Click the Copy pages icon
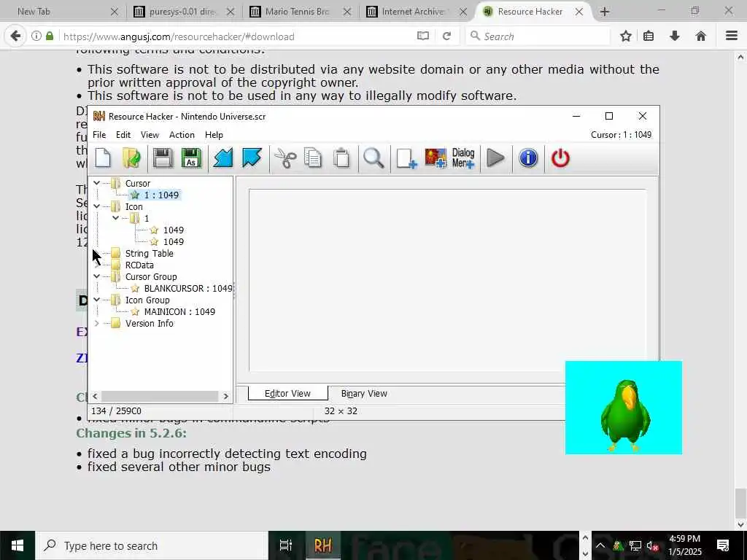The width and height of the screenshot is (747, 560). coord(313,158)
